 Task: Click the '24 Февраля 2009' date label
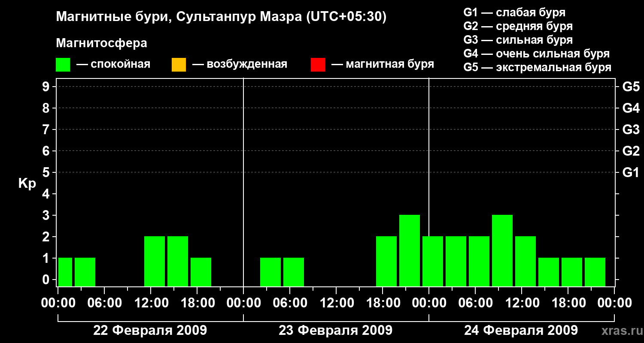[521, 331]
